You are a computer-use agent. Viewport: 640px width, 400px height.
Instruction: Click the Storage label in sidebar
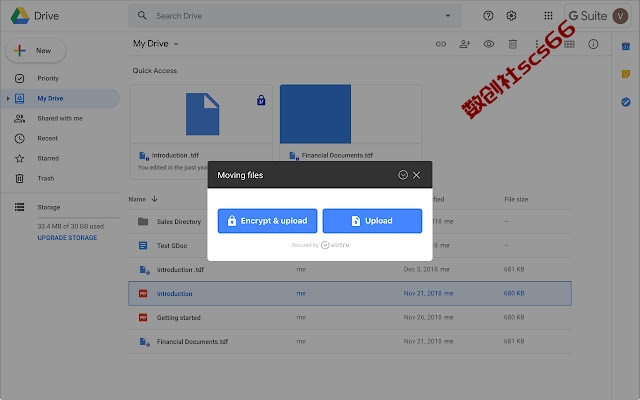click(49, 207)
